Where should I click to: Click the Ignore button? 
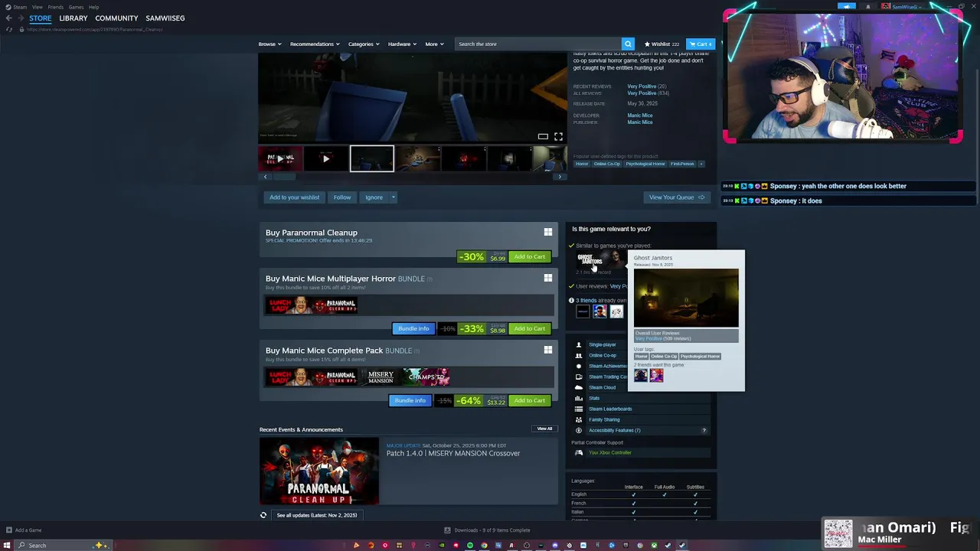374,197
